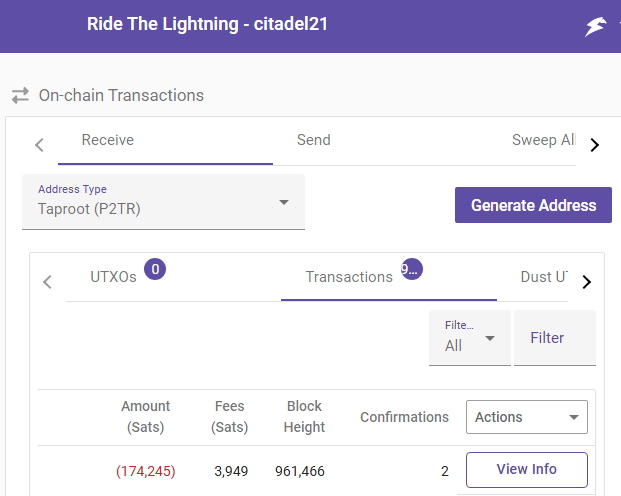The image size is (621, 496).
Task: Open the Dust UTXOs tab
Action: (544, 277)
